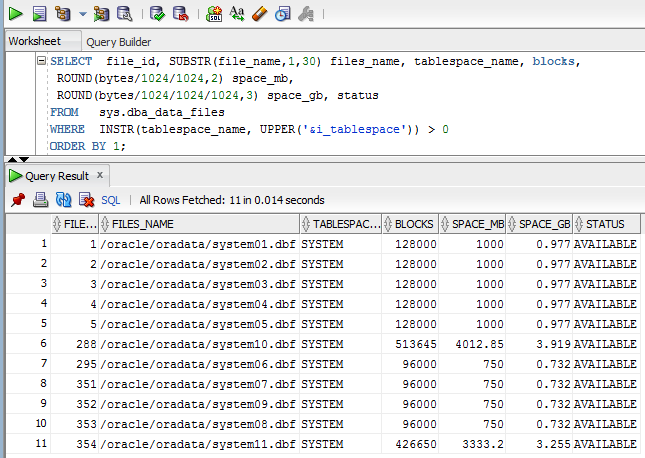Click the Run Script toolbar icon
The image size is (645, 458).
click(x=39, y=14)
